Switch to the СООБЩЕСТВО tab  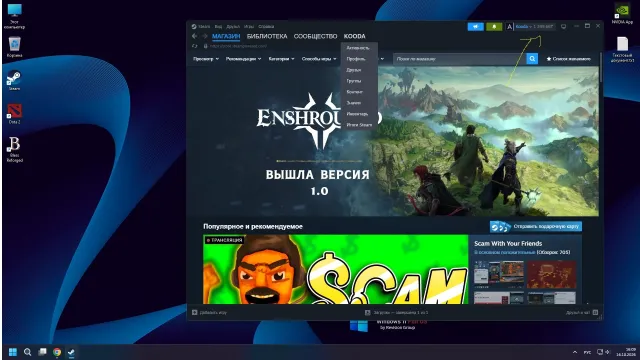pyautogui.click(x=316, y=36)
